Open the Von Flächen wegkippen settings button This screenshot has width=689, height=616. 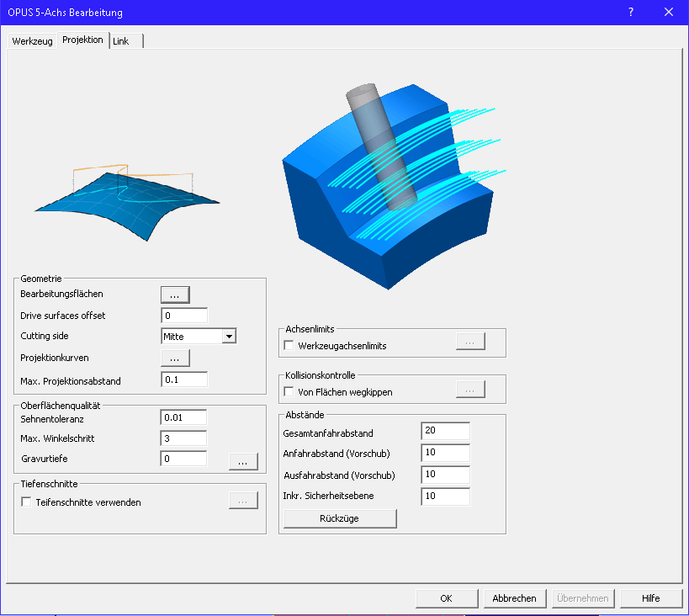click(470, 390)
